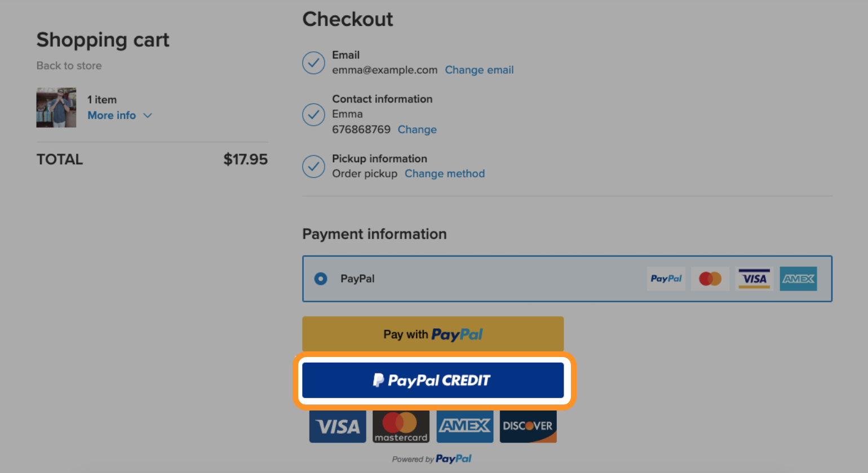Viewport: 868px width, 473px height.
Task: Click the cart item thumbnail image
Action: click(56, 108)
